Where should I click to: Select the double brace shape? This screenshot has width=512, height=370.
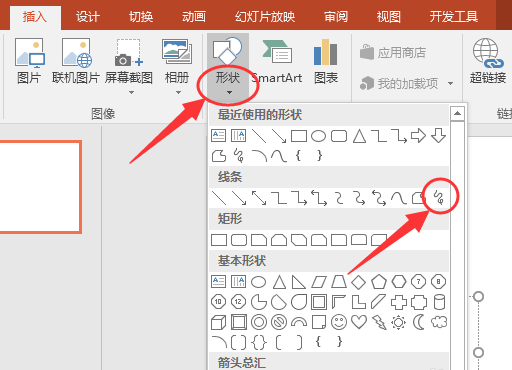[x=259, y=342]
